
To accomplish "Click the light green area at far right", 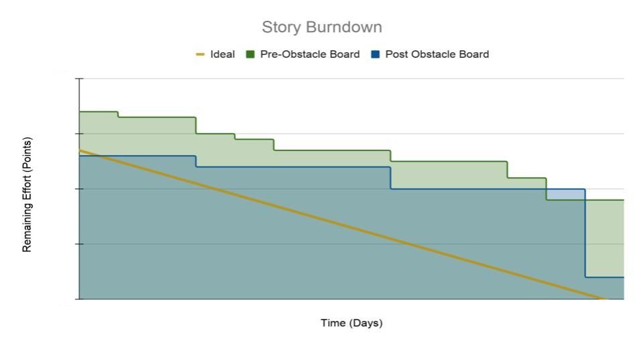I will [x=604, y=238].
